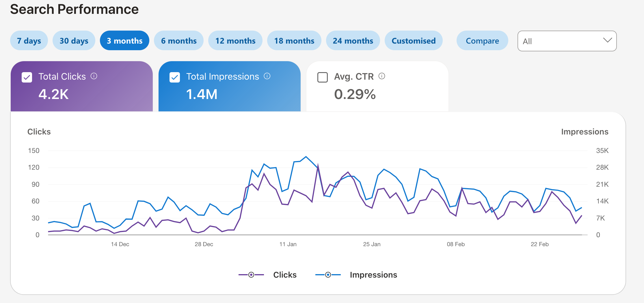Open the Customised date range
This screenshot has height=303, width=644.
(x=414, y=41)
